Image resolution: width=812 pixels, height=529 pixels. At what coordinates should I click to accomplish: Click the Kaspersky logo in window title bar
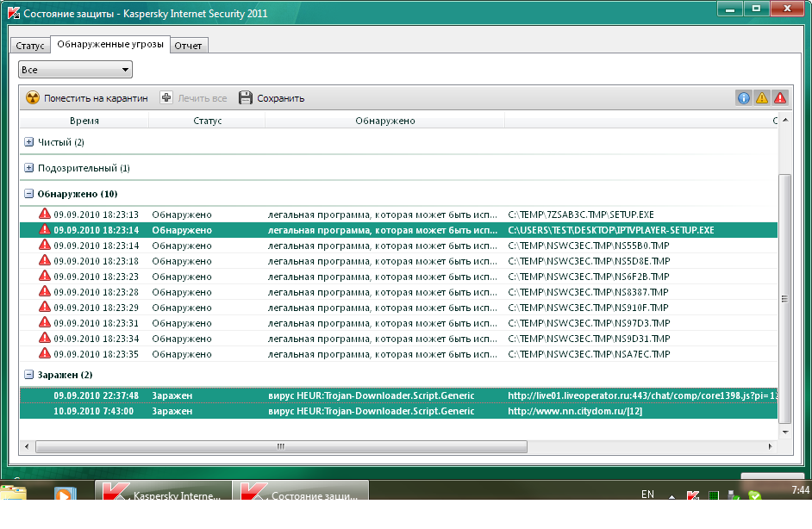(x=12, y=14)
